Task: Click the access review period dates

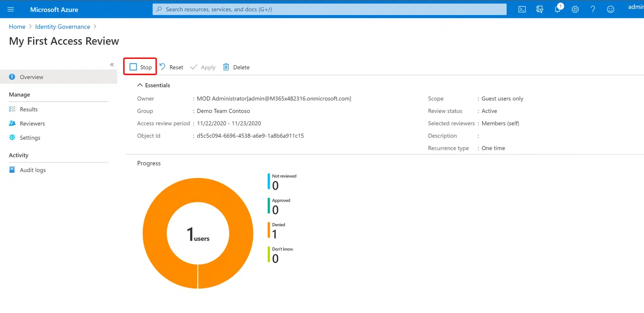Action: click(229, 123)
